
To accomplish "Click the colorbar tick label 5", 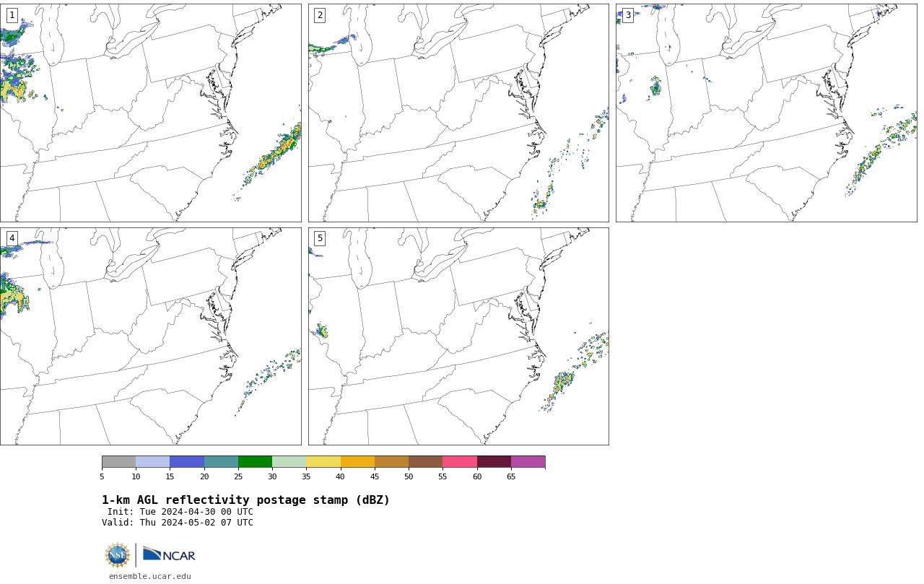I will [102, 476].
